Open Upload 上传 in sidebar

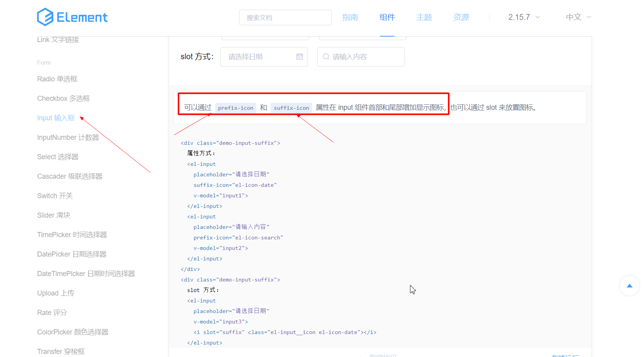click(56, 293)
